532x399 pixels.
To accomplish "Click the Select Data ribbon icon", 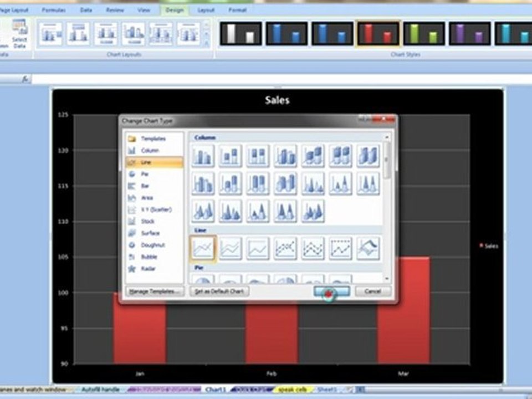I will click(19, 34).
